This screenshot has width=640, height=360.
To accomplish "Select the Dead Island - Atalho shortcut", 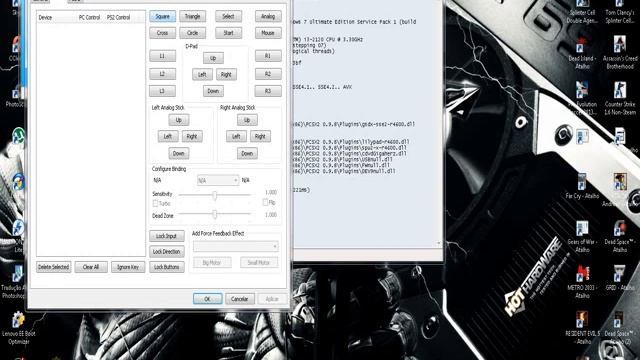I will [582, 53].
